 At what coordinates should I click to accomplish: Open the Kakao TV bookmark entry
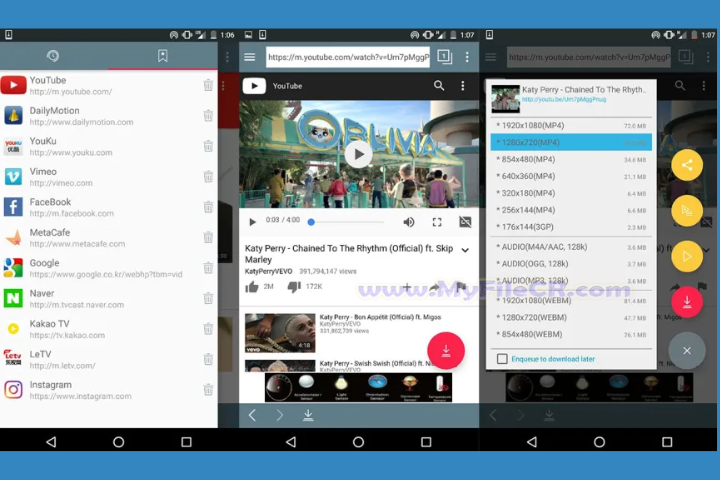[109, 329]
